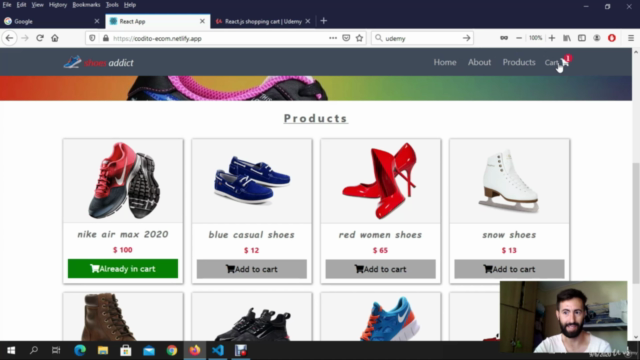
Task: Add snow shoes to cart
Action: (x=509, y=269)
